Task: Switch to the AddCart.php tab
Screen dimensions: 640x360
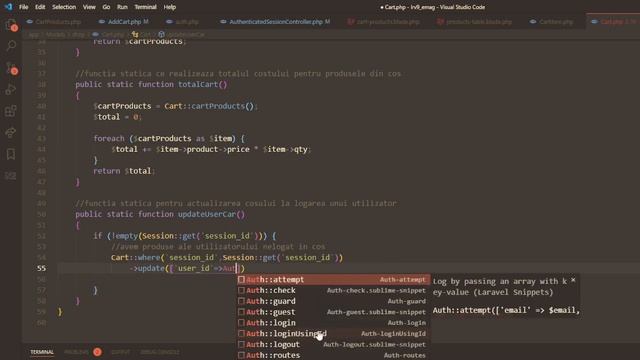Action: tap(124, 22)
